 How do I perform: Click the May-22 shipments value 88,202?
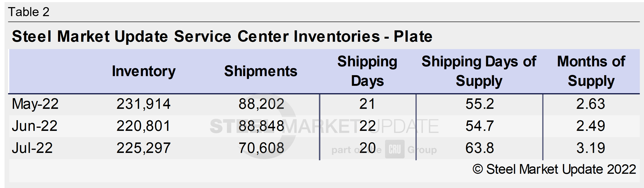[x=261, y=104]
